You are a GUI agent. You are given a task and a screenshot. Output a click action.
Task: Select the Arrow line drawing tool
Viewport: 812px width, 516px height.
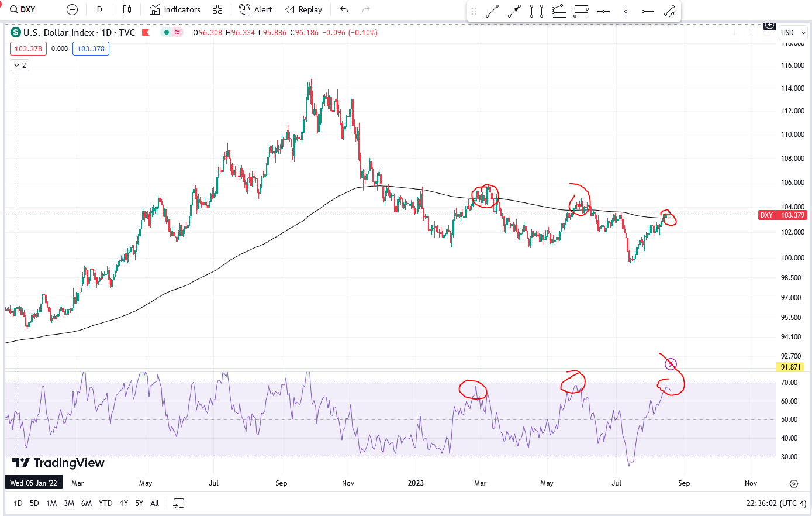pos(514,11)
